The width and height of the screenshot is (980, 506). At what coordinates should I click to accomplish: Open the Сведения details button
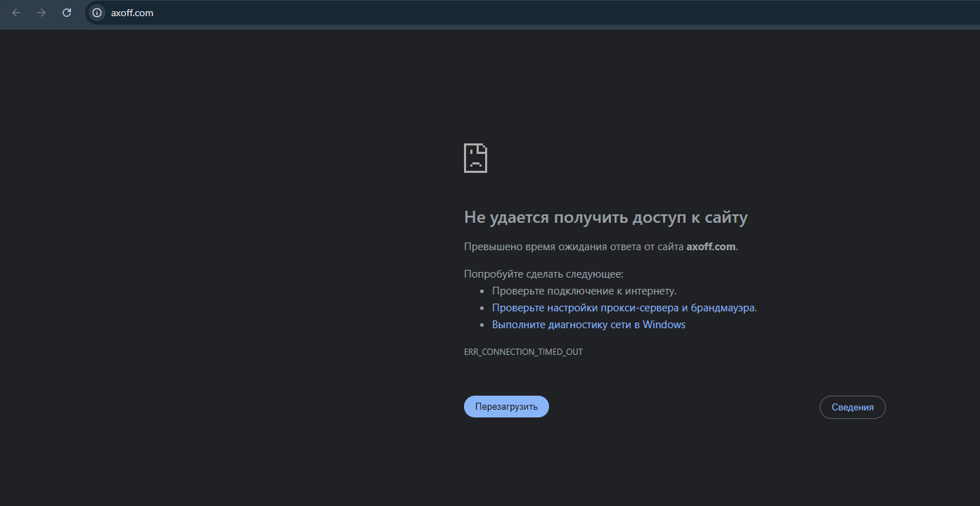(x=852, y=407)
